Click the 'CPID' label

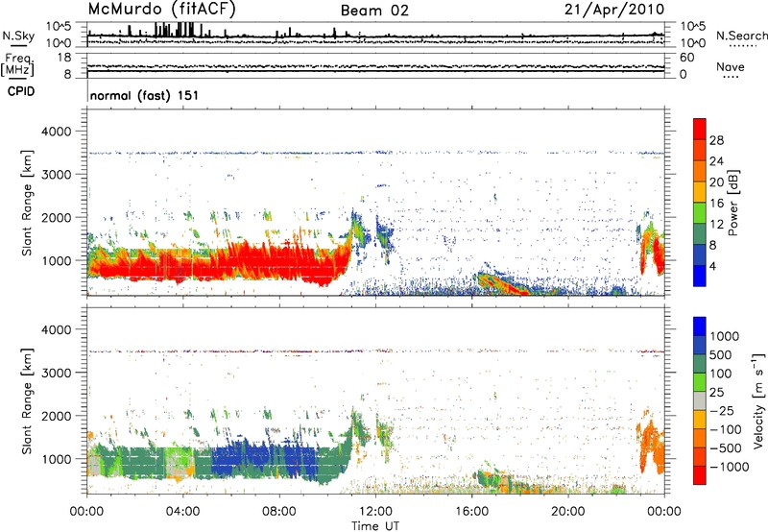[21, 91]
